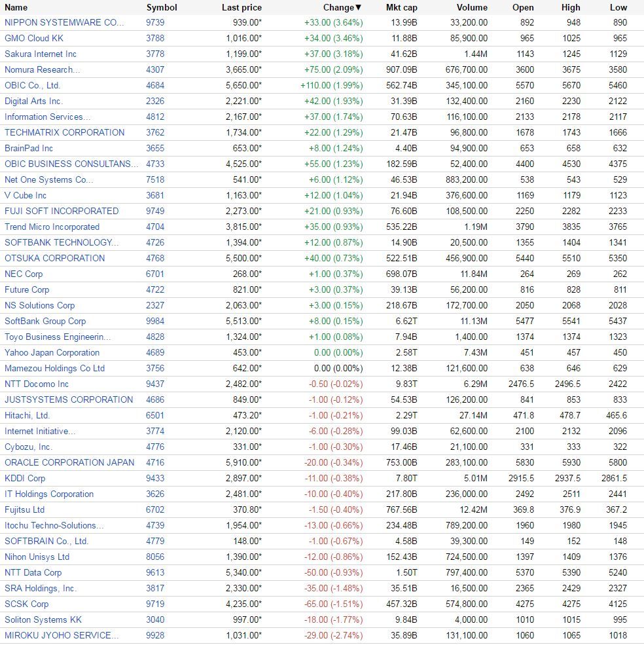The height and width of the screenshot is (645, 644).
Task: Open Yahoo Japan Corporation's page
Action: click(52, 352)
